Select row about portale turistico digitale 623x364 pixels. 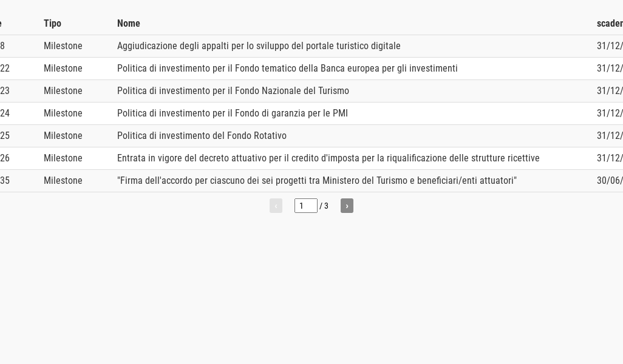[259, 46]
